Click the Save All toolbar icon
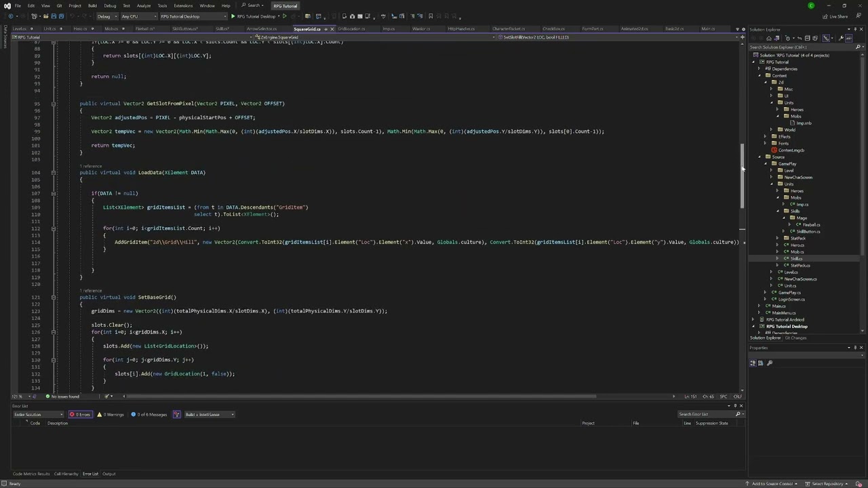868x488 pixels. click(x=61, y=16)
